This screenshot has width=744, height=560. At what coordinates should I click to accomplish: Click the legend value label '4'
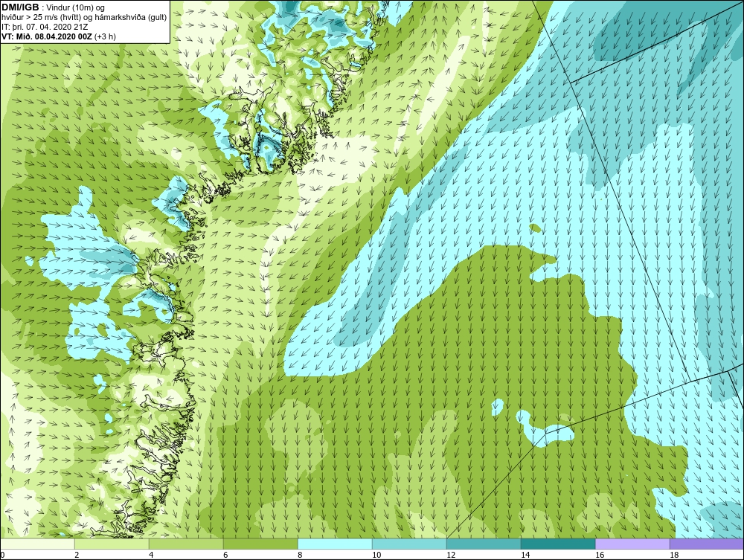(x=151, y=555)
